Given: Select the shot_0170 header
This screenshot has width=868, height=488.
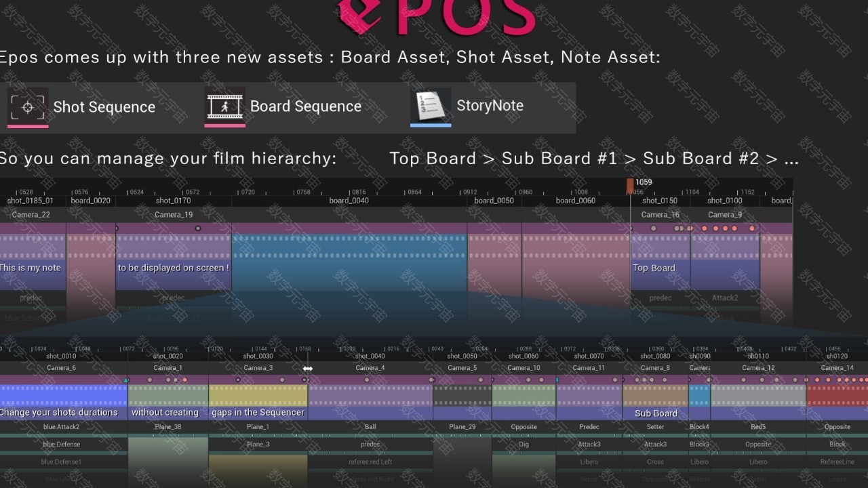Looking at the screenshot, I should click(x=173, y=201).
